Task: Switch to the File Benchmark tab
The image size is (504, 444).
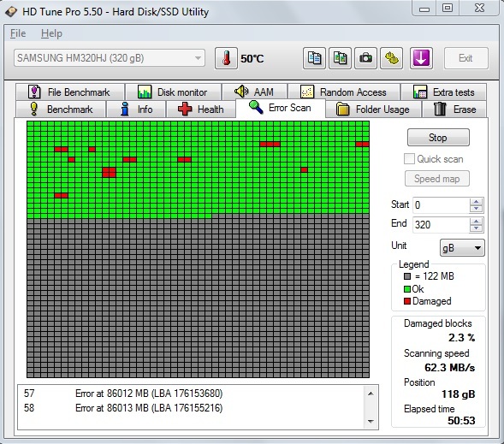Action: click(x=70, y=92)
